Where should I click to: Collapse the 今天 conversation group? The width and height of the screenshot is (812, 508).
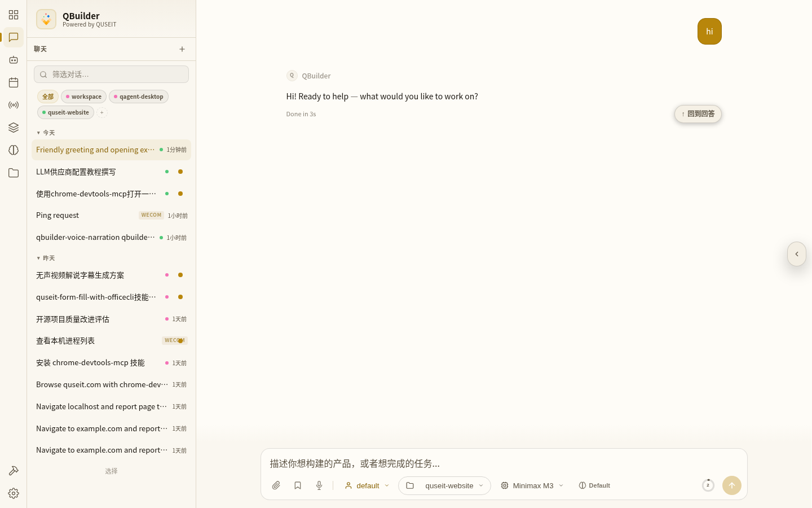46,133
